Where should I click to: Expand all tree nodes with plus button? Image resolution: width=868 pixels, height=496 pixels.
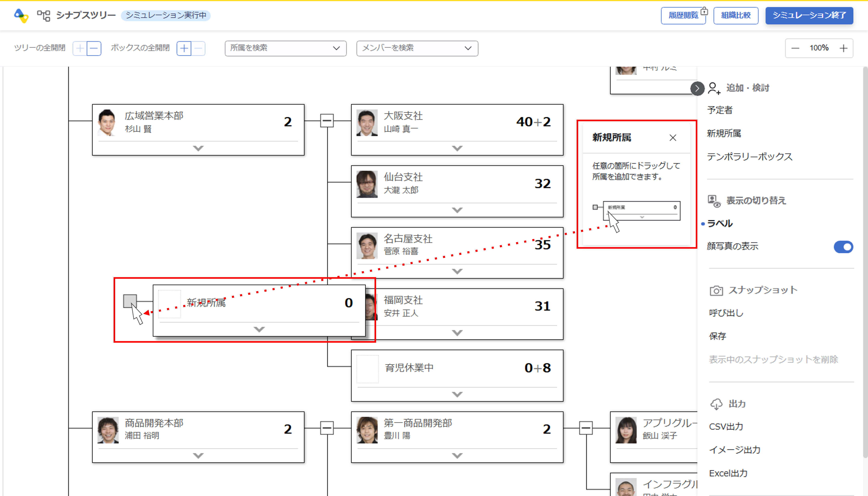(80, 48)
